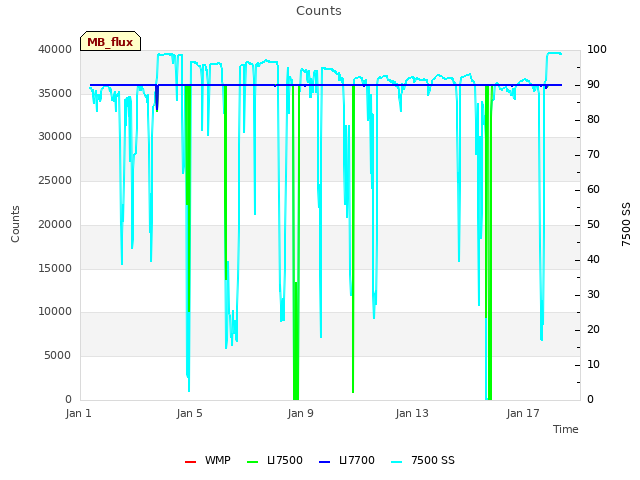Click the 80 right axis tick label
Screen dimensions: 640x480
pyautogui.click(x=593, y=120)
